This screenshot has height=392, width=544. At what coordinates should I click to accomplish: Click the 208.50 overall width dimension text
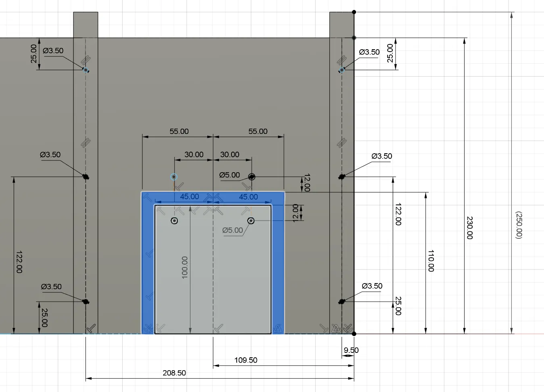point(173,373)
